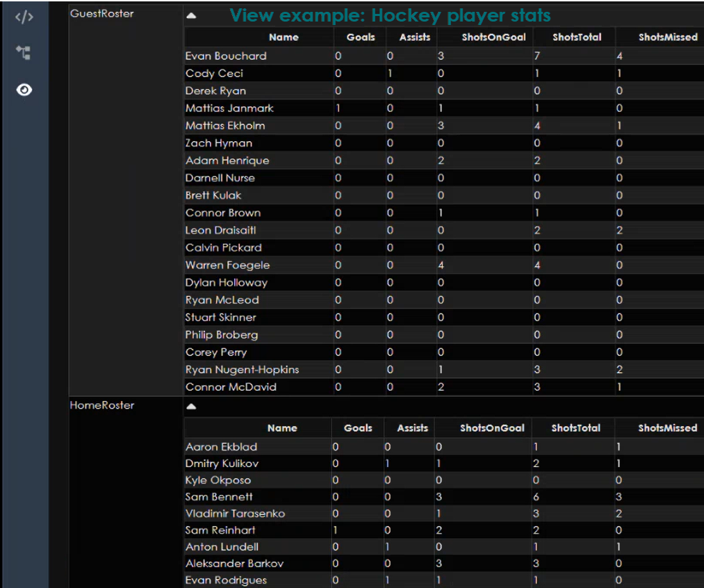704x588 pixels.
Task: Toggle the eye preview icon in sidebar
Action: (x=24, y=90)
